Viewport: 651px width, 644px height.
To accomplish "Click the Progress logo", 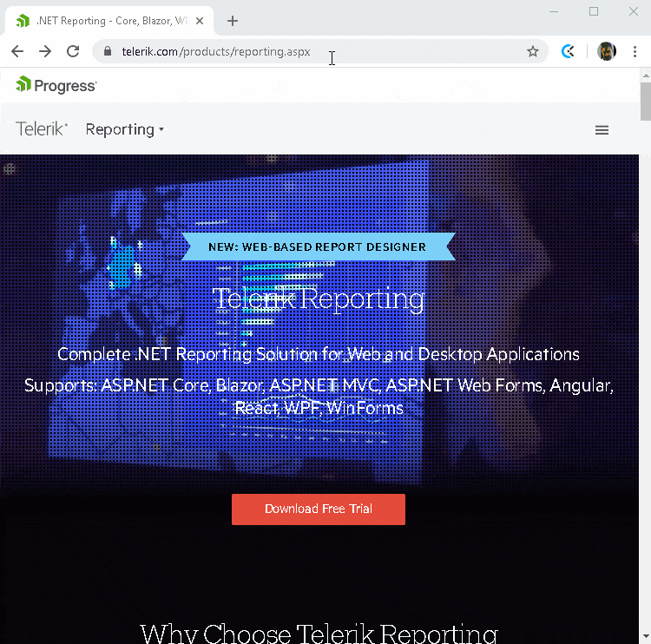I will click(56, 85).
